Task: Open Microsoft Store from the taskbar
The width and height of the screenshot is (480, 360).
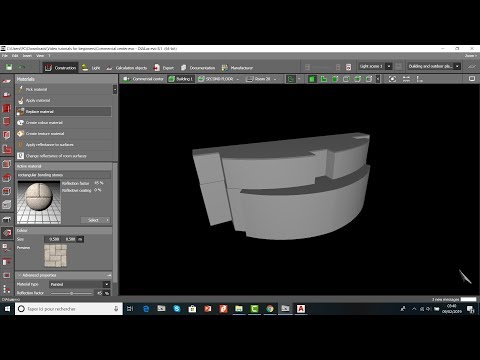Action: click(192, 309)
